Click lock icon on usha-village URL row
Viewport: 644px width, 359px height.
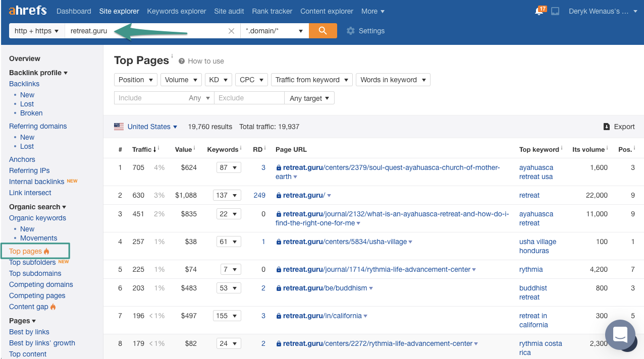click(279, 242)
